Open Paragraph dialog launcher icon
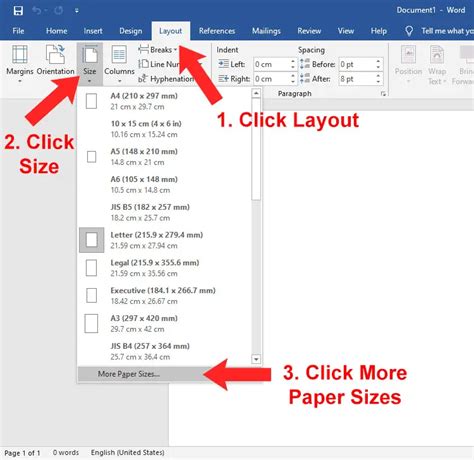The height and width of the screenshot is (460, 474). [383, 94]
